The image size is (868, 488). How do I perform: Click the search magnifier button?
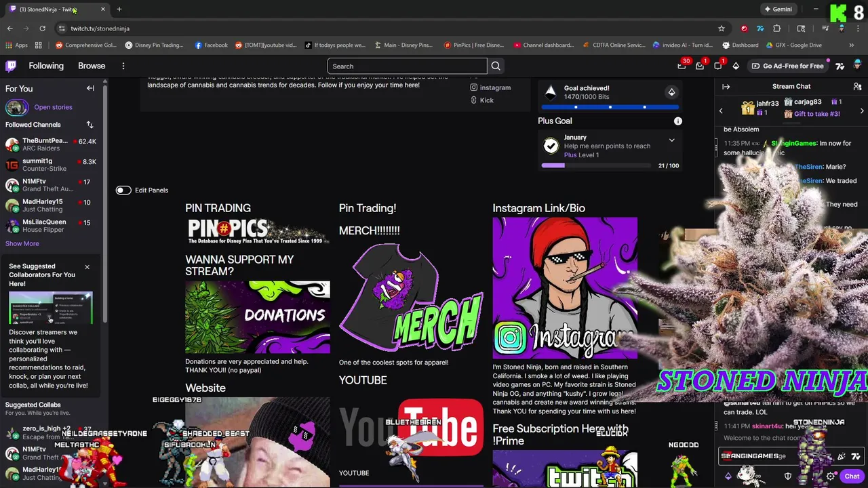(496, 66)
